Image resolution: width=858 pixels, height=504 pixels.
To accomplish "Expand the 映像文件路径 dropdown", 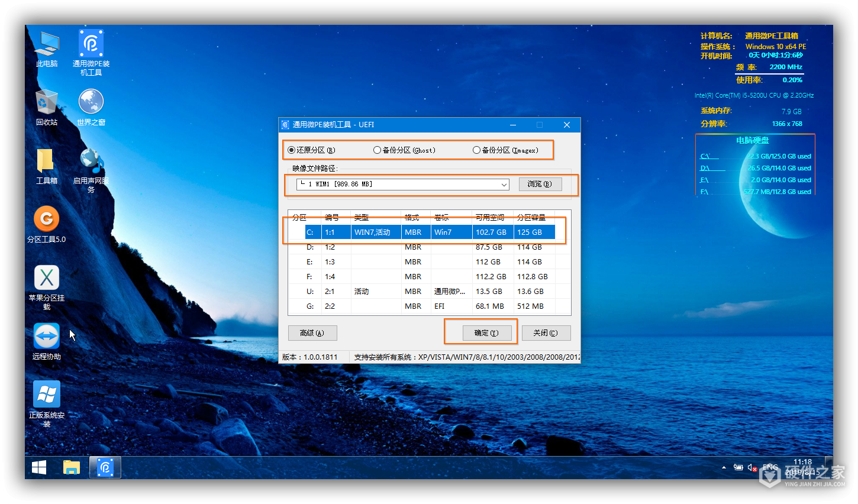I will (x=504, y=185).
